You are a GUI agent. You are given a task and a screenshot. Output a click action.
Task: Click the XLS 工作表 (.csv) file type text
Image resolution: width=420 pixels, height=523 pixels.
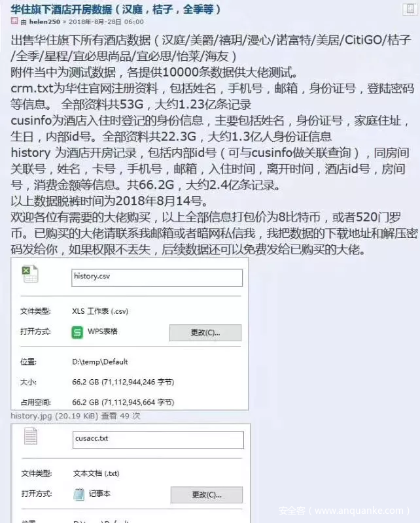(100, 311)
